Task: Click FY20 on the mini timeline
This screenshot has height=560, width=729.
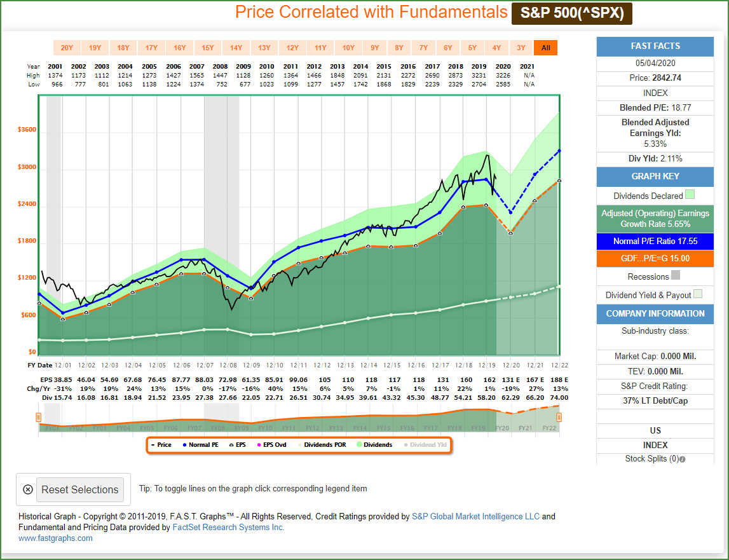Action: pyautogui.click(x=502, y=428)
